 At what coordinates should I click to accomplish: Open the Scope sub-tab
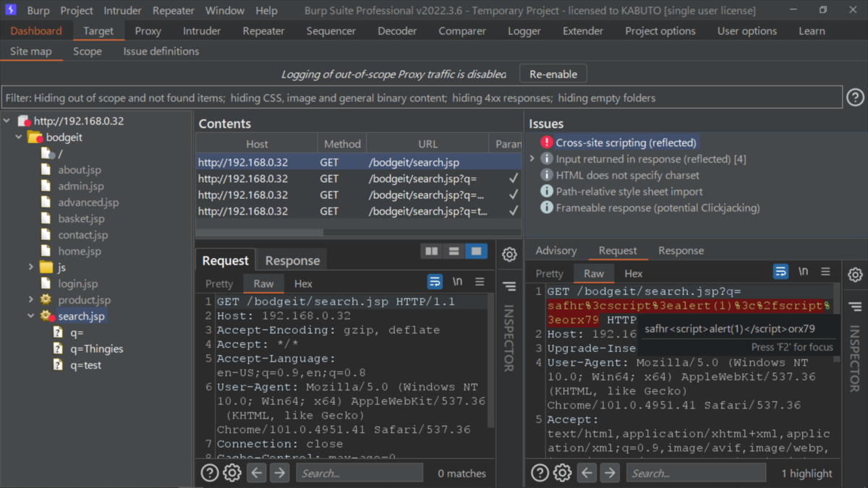point(88,51)
